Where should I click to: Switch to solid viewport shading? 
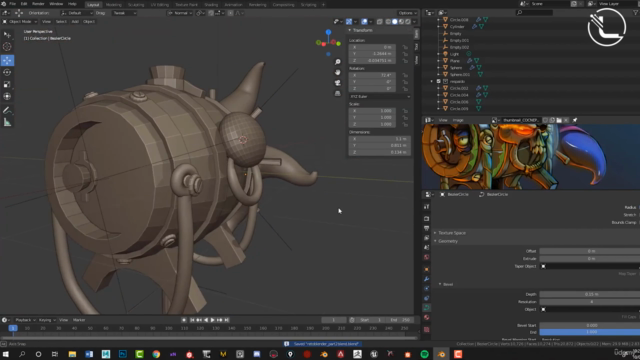pos(395,22)
